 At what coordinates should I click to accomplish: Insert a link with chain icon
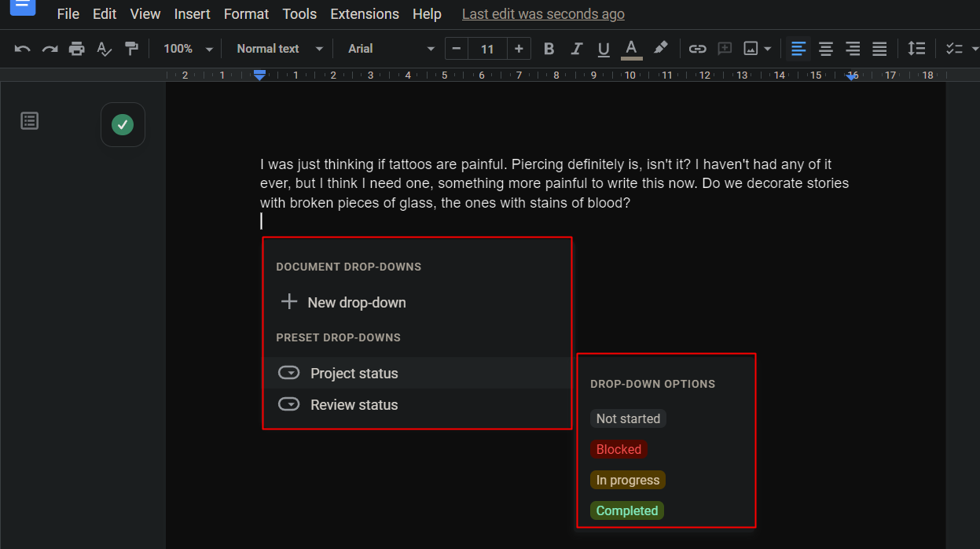[697, 49]
